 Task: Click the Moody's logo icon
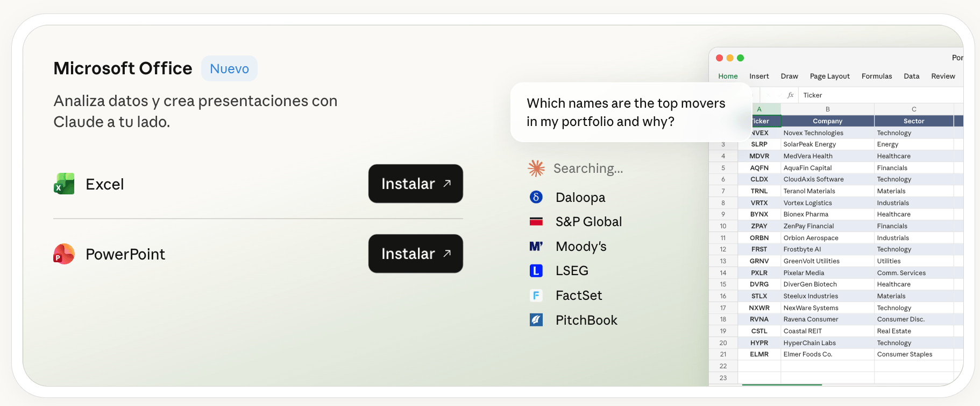pos(536,246)
